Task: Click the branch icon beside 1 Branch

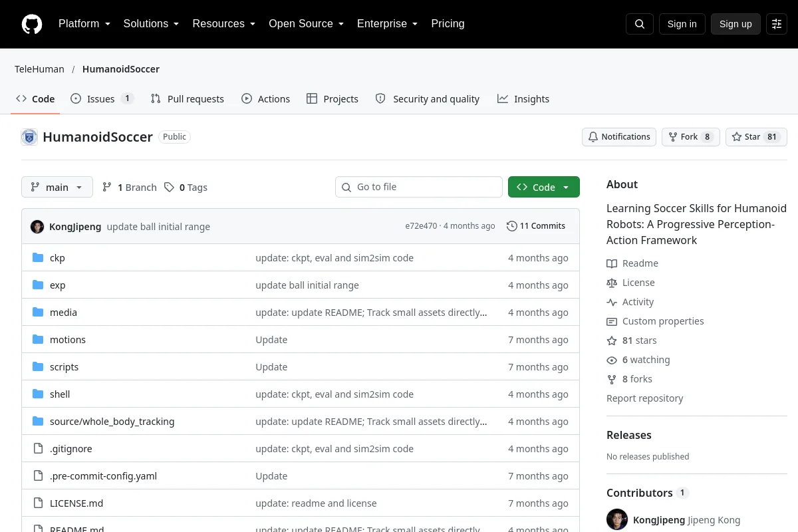Action: (107, 188)
